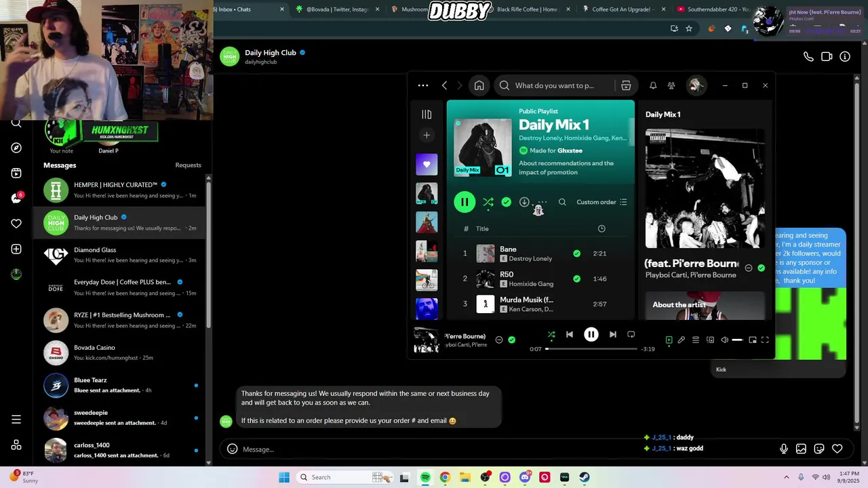The image size is (868, 488).
Task: Toggle Now Playing view button
Action: pos(669,340)
